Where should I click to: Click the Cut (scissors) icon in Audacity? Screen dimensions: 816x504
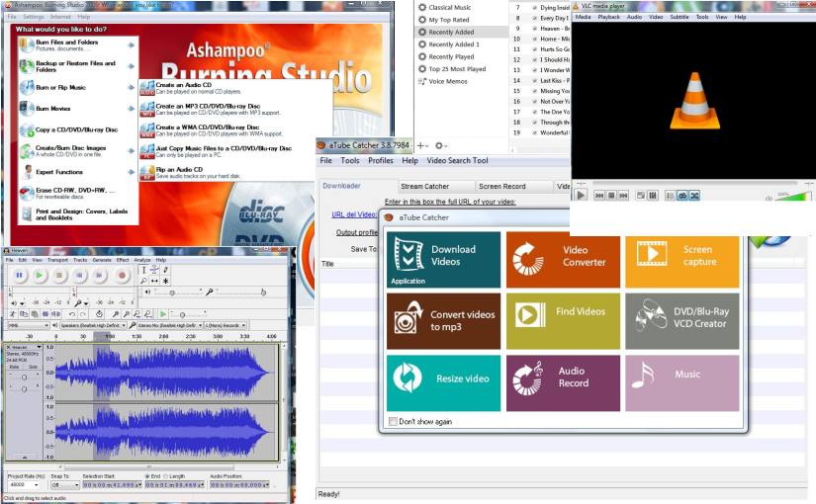click(x=13, y=314)
